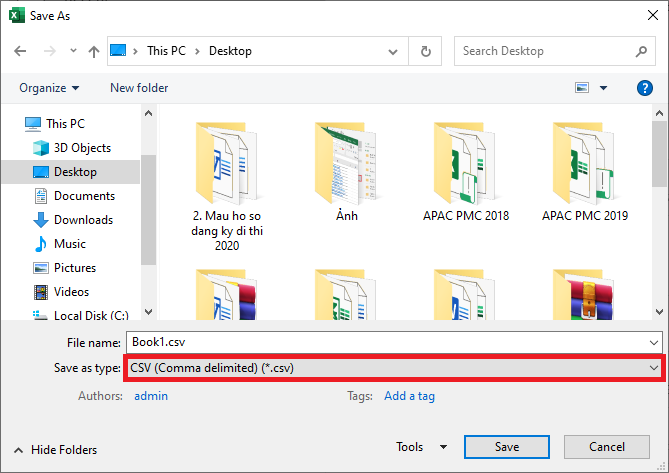The width and height of the screenshot is (669, 473).
Task: Click the Excel icon in title bar
Action: [x=17, y=16]
